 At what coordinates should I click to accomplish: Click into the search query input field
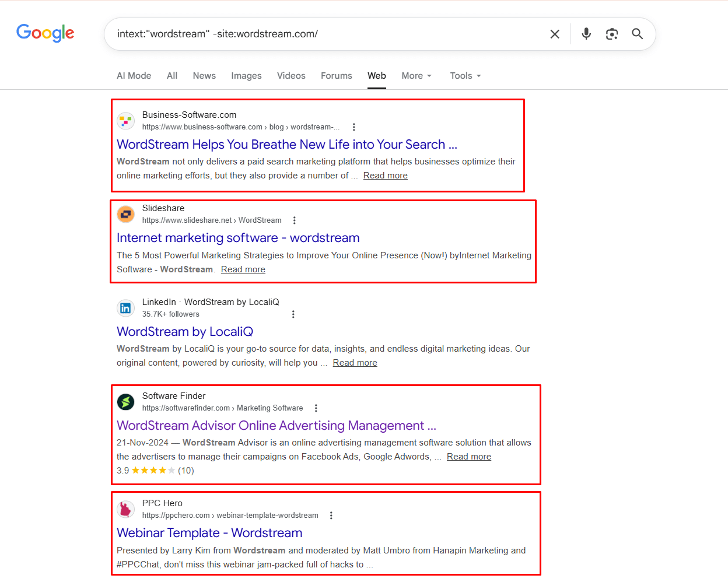coord(327,34)
